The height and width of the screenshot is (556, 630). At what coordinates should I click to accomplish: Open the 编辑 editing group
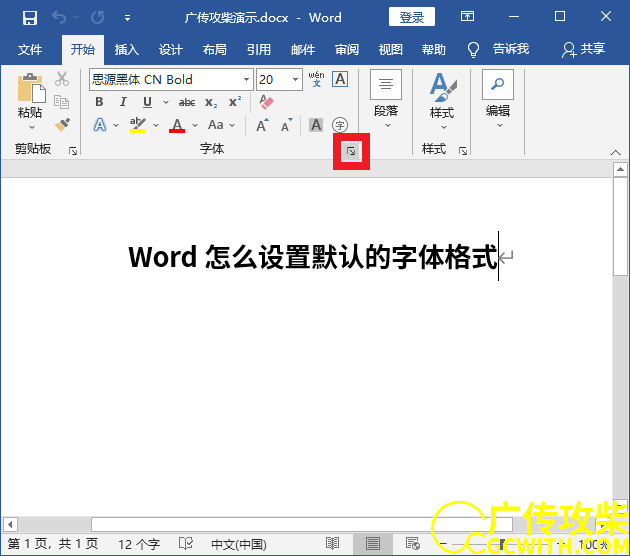pyautogui.click(x=498, y=100)
